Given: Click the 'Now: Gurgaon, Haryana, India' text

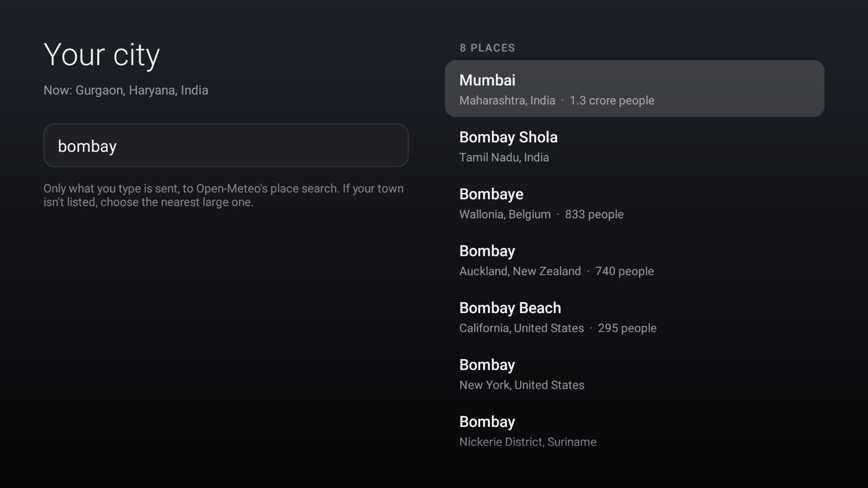Looking at the screenshot, I should 126,90.
